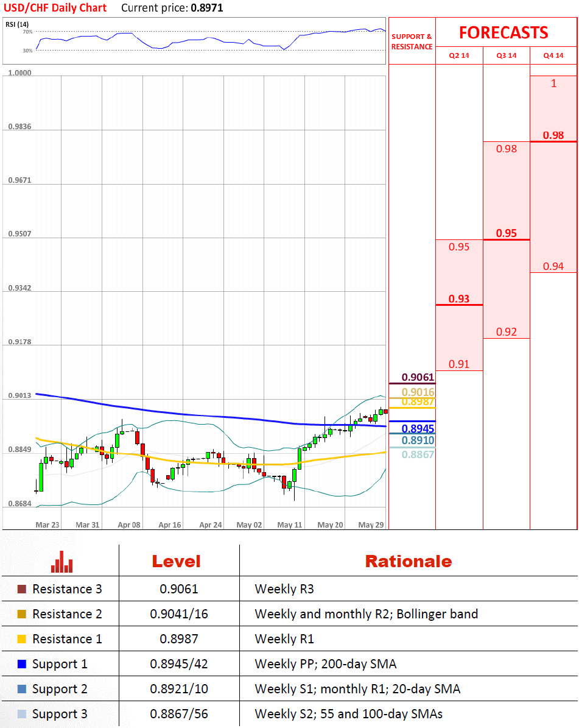The height and width of the screenshot is (728, 579).
Task: Click the Mar 23 date axis label
Action: coord(47,525)
